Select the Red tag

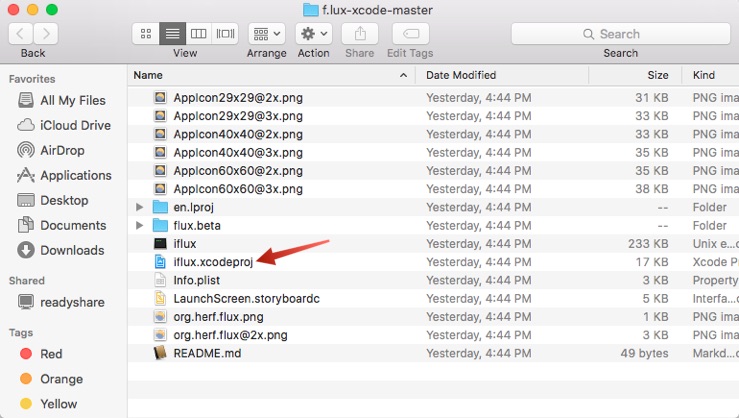tap(51, 354)
